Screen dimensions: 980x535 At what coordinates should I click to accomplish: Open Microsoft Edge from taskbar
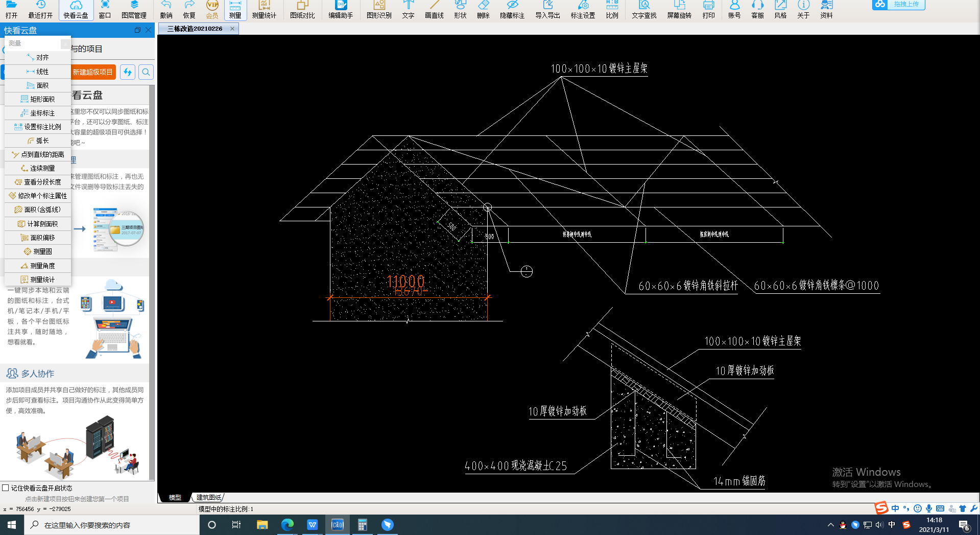tap(287, 525)
